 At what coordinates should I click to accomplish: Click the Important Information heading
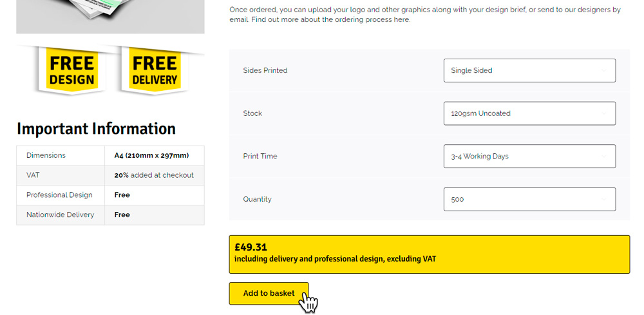point(96,129)
